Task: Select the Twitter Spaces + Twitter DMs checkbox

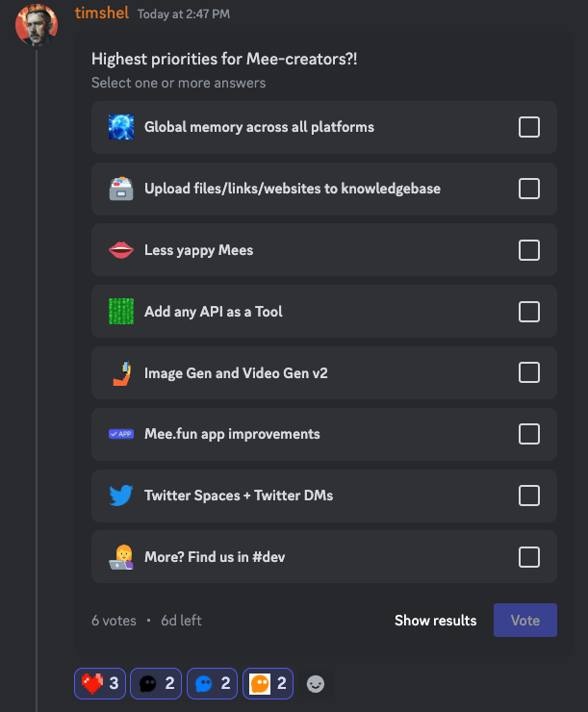Action: 529,496
